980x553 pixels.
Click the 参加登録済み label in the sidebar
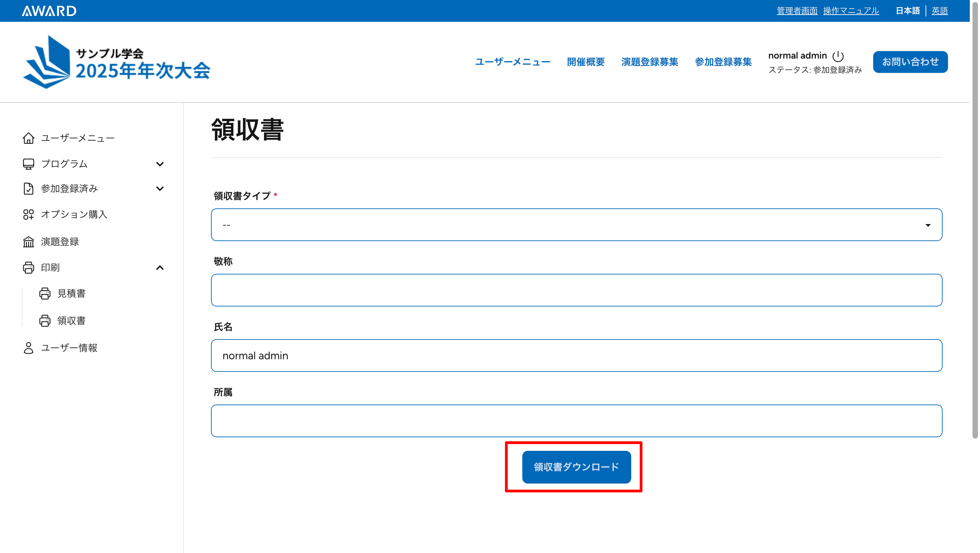click(x=69, y=189)
